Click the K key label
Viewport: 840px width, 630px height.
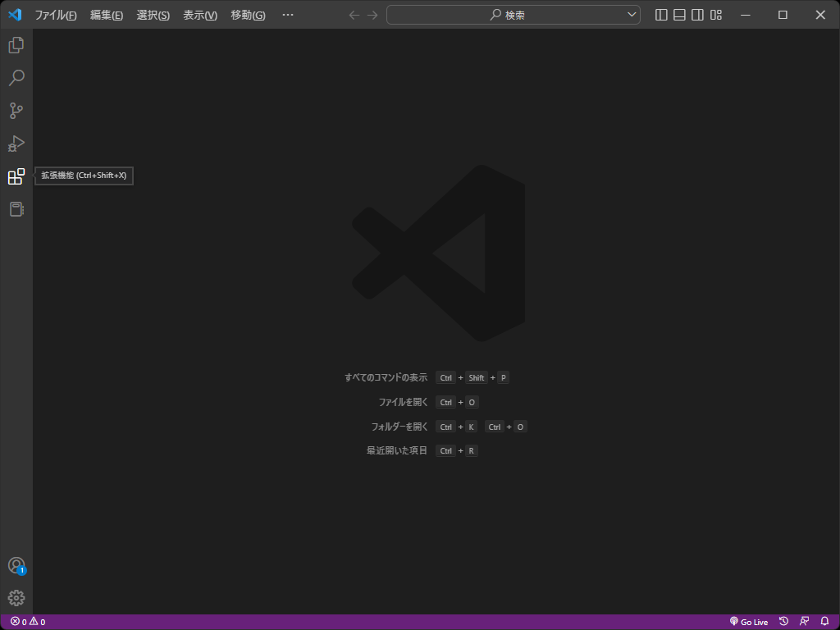(472, 427)
